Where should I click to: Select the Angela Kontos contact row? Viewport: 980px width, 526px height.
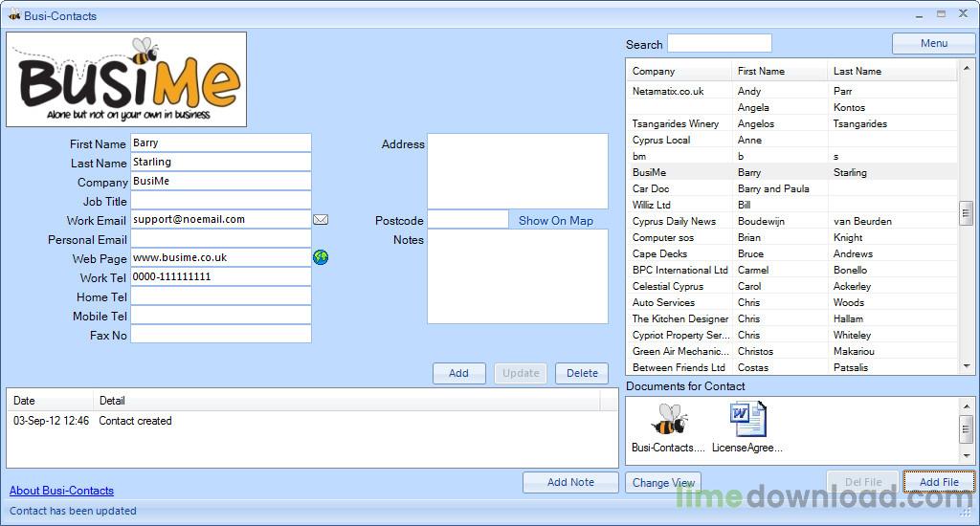tap(791, 107)
